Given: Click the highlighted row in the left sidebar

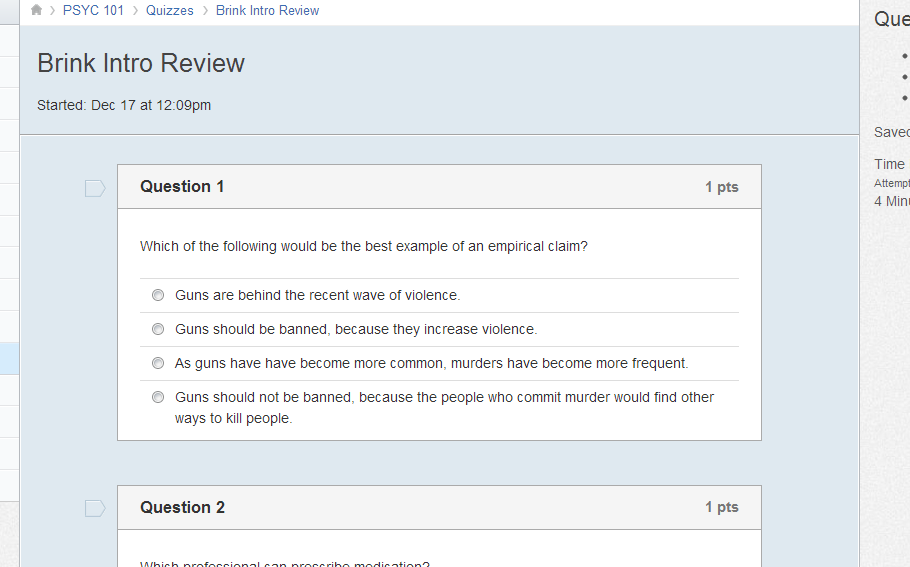Looking at the screenshot, I should click(x=10, y=358).
